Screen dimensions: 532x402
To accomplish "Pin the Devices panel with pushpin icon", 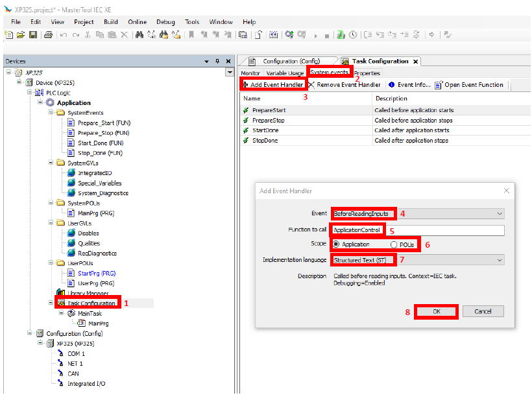I will click(x=217, y=61).
